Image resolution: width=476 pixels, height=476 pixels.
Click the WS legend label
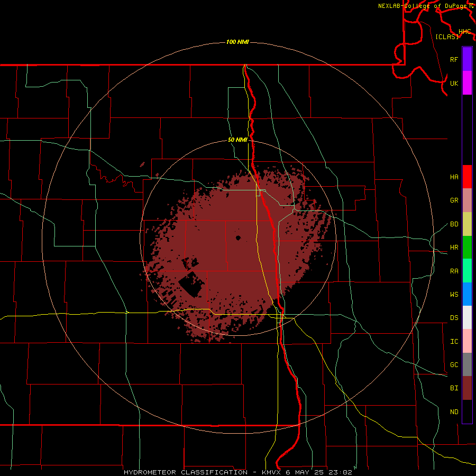tap(454, 294)
